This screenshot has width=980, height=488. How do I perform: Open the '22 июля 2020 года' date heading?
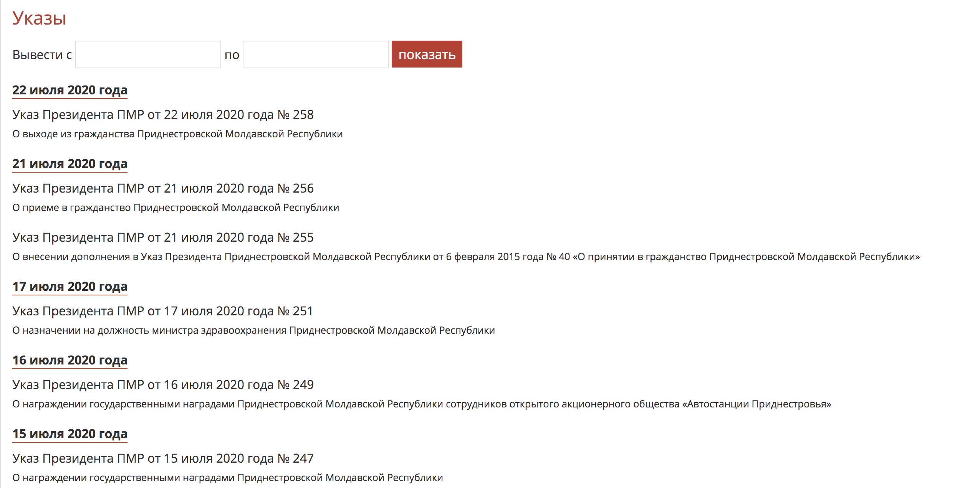70,90
